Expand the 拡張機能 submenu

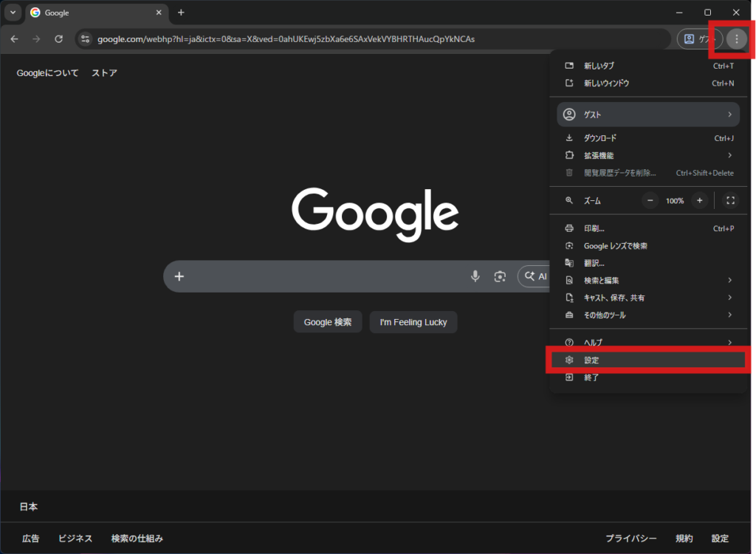click(x=647, y=155)
